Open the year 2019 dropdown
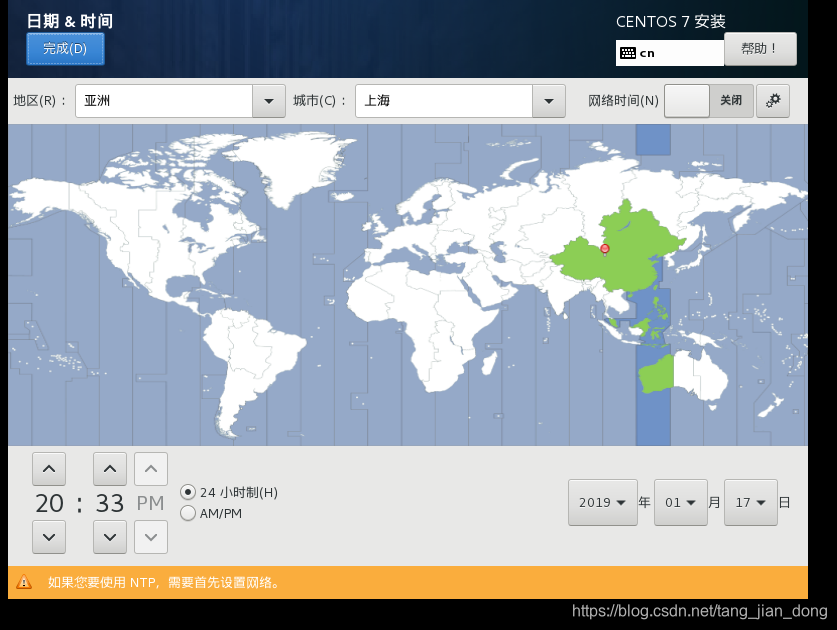Screen dimensions: 837x630 click(603, 502)
